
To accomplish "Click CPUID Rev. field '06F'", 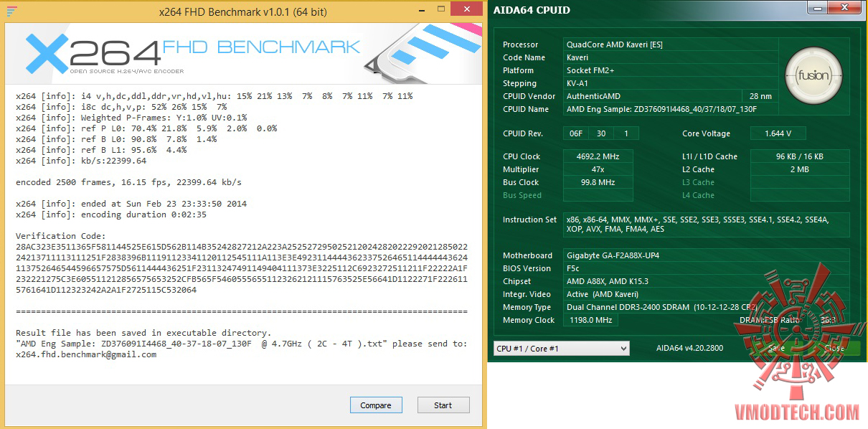I will coord(576,133).
